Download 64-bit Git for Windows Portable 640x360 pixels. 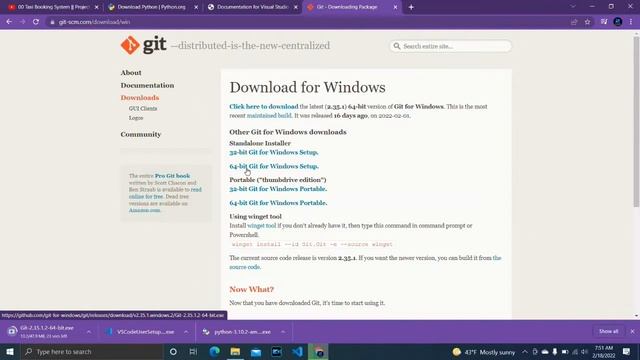278,203
